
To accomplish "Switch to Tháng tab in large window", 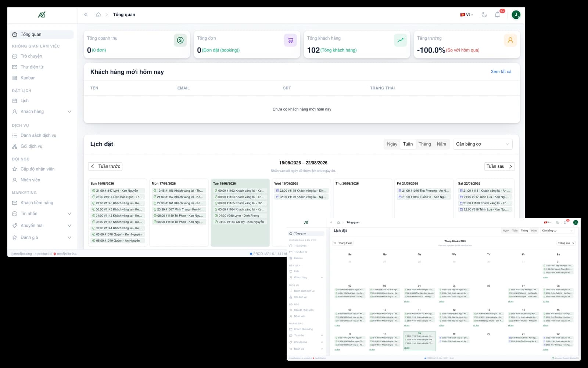I will tap(425, 144).
